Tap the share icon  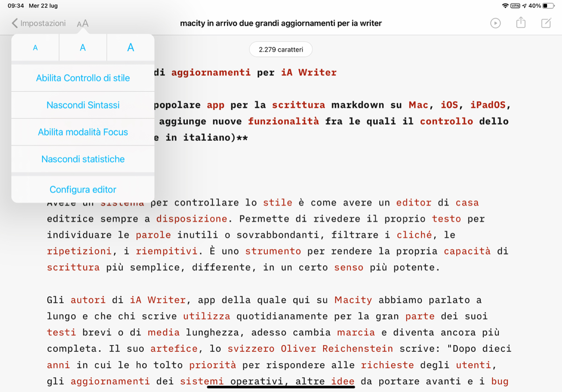click(x=521, y=22)
